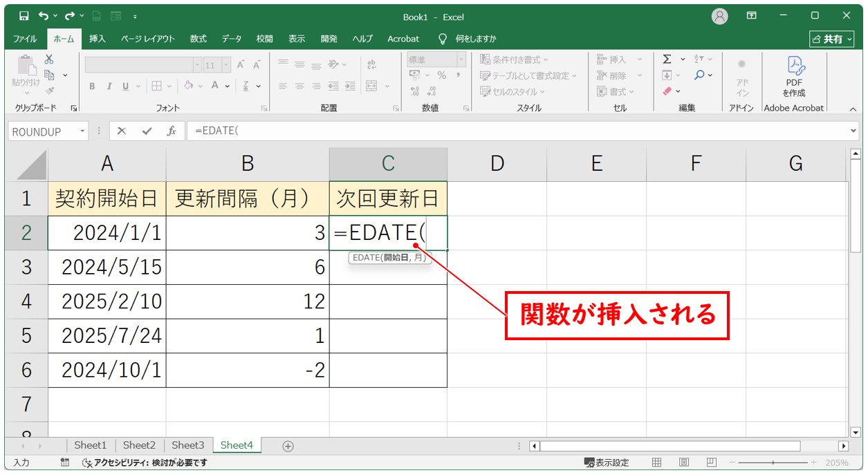The image size is (868, 475).
Task: Select column D header
Action: click(497, 164)
